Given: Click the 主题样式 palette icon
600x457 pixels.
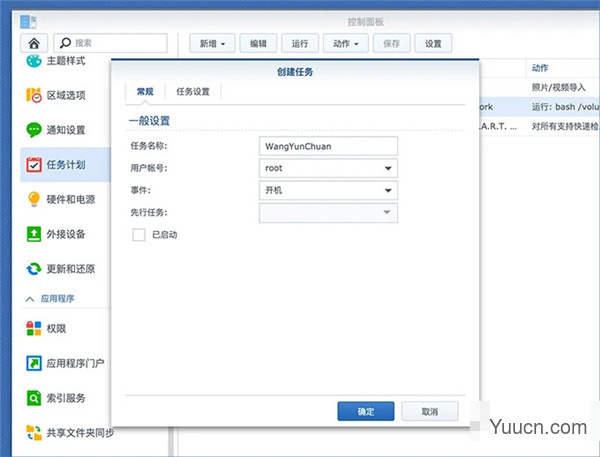Looking at the screenshot, I should (x=34, y=60).
